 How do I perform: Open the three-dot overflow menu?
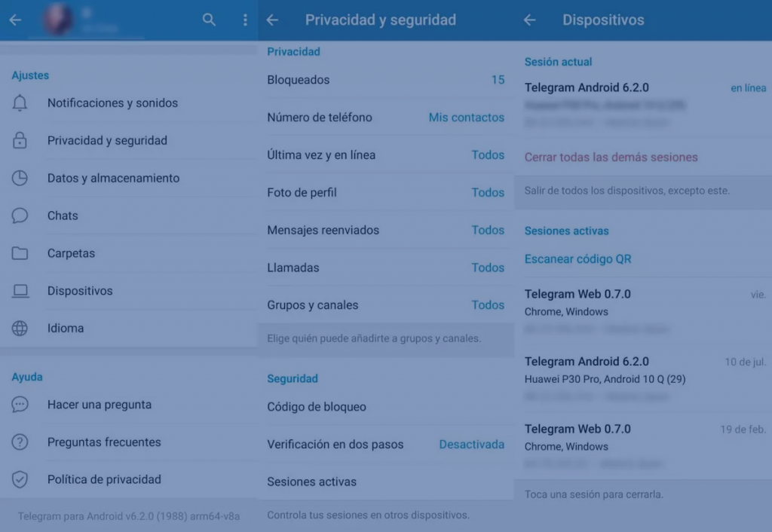[x=245, y=20]
